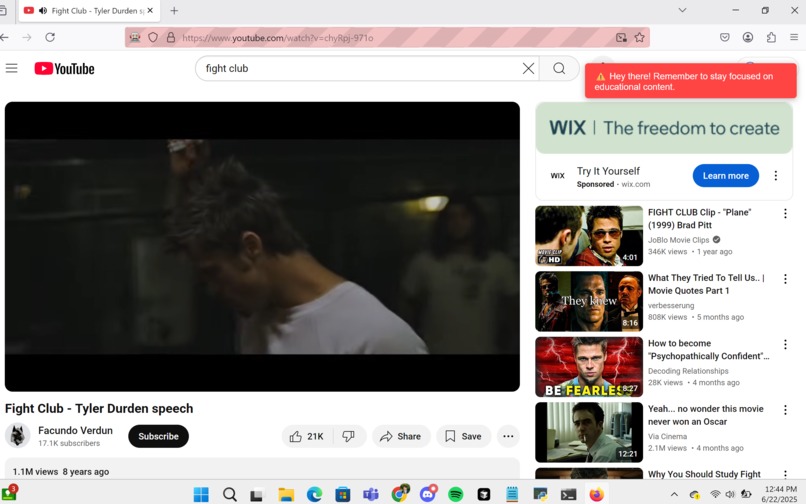Launch File Explorer from the taskbar
This screenshot has height=504, width=806.
286,494
